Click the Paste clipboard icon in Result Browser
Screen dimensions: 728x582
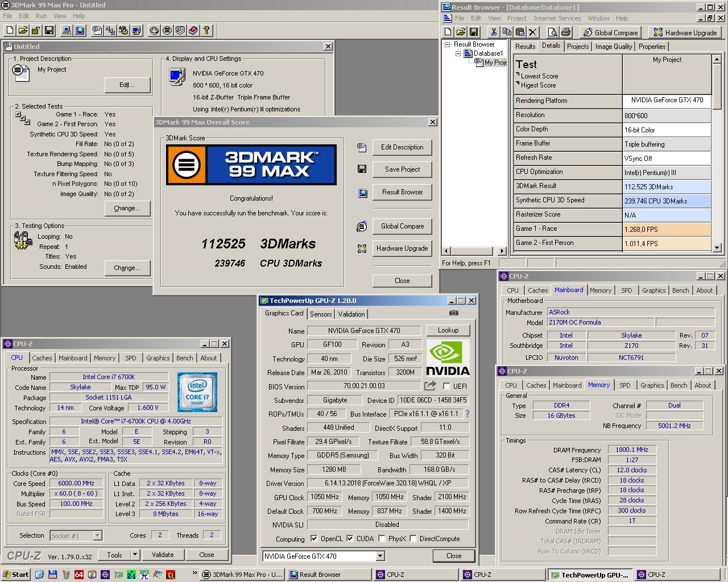click(520, 32)
